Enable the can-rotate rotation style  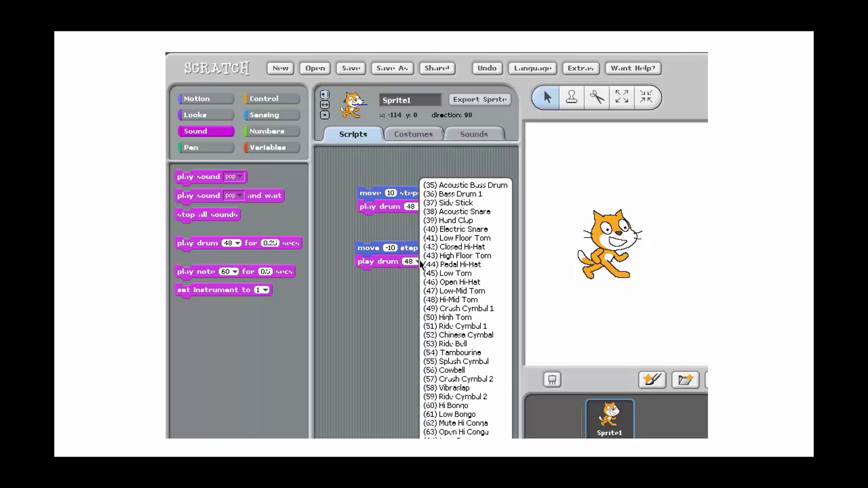325,95
